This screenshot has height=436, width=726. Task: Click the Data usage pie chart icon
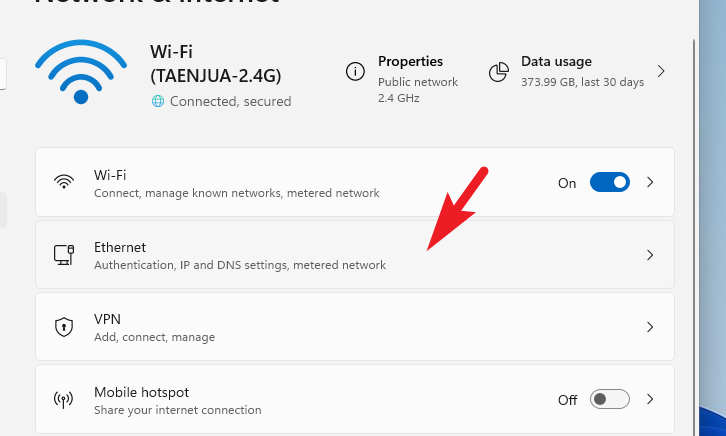tap(499, 72)
